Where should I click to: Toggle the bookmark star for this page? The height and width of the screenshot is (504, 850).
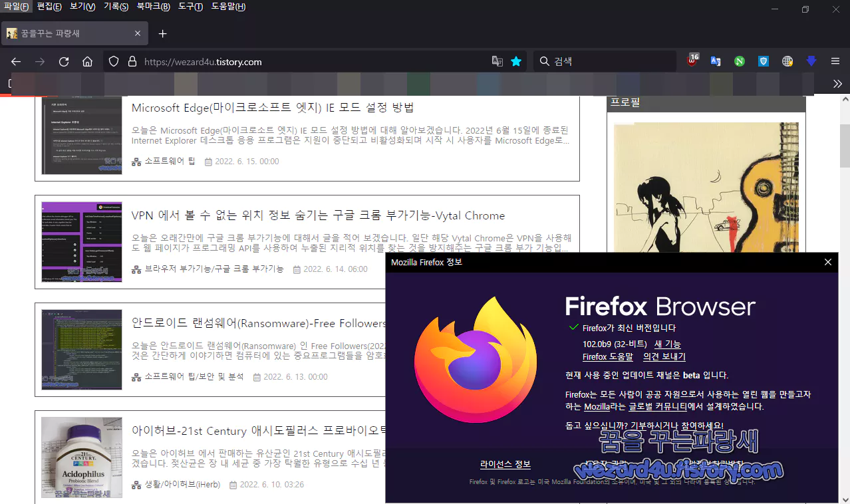point(516,61)
